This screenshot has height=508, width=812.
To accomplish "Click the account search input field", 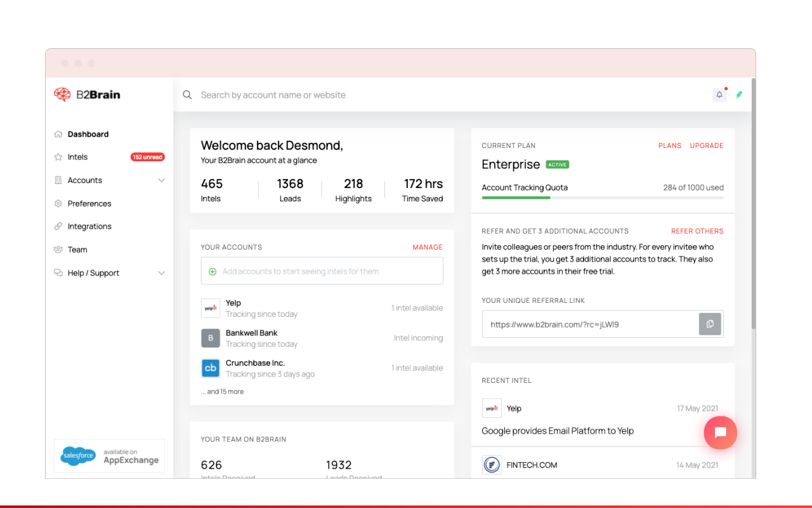I will tap(317, 95).
